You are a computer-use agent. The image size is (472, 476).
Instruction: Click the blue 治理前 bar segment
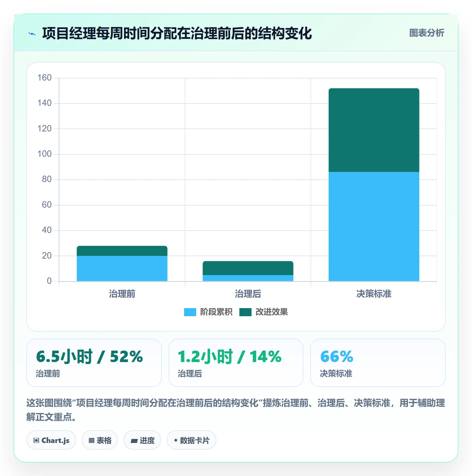(122, 268)
